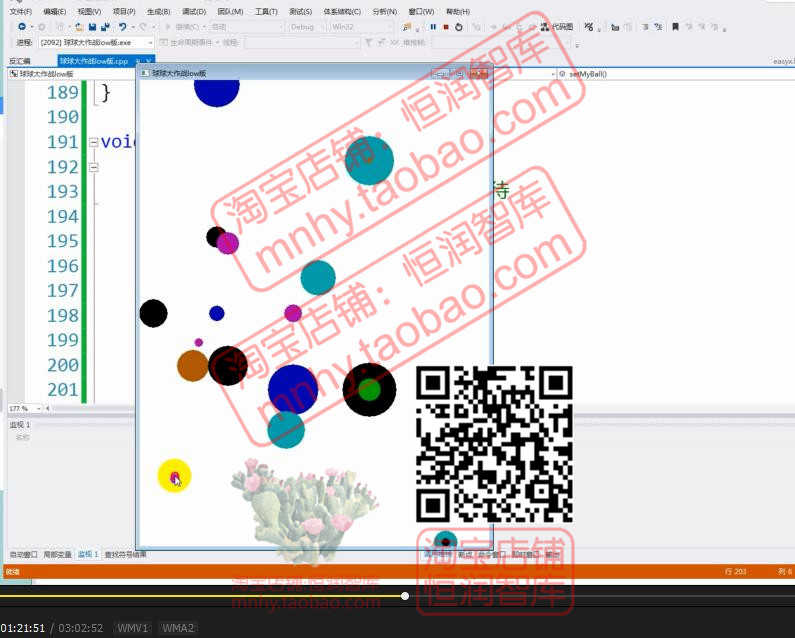Click the WMA2 audio codec label
This screenshot has width=795, height=638.
pyautogui.click(x=177, y=628)
